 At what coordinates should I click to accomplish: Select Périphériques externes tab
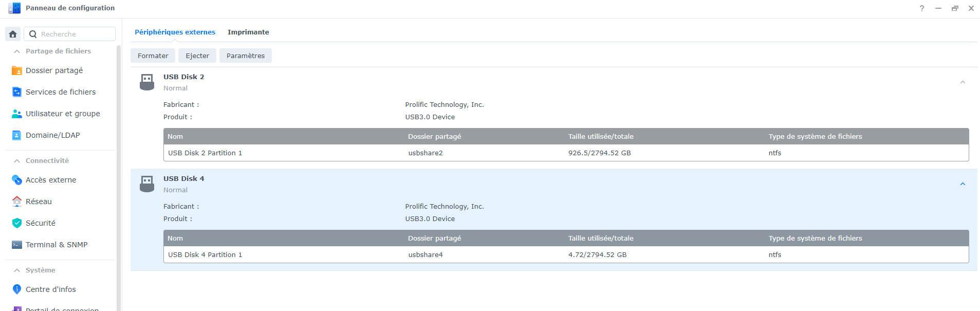(x=175, y=32)
